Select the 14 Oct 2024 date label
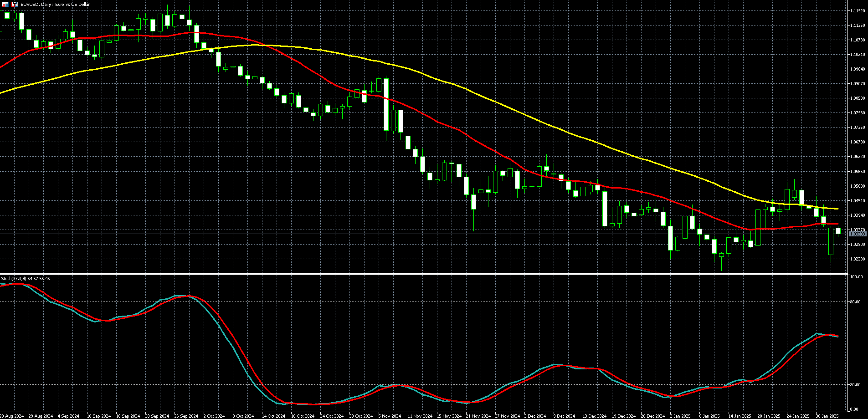The image size is (868, 419). point(273,416)
